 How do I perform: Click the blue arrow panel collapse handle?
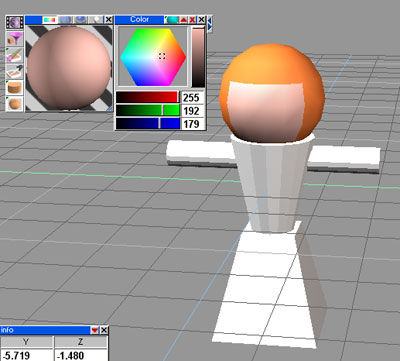[209, 24]
